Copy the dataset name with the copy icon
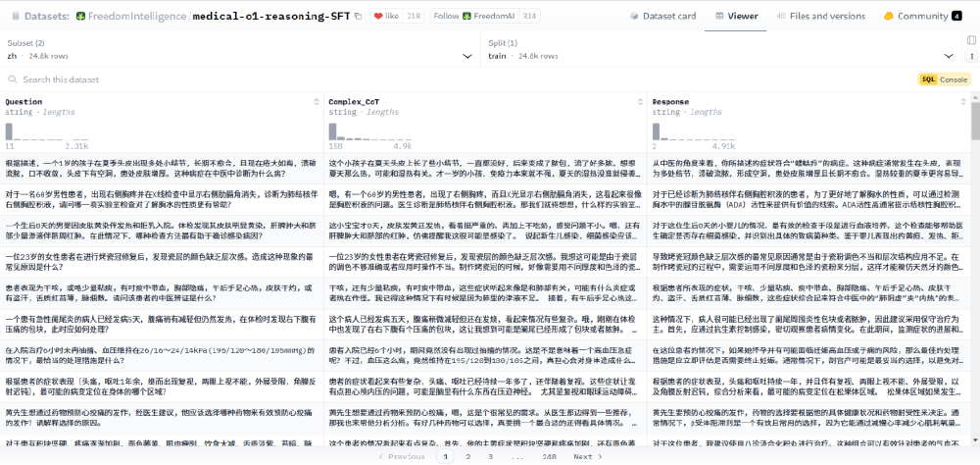The image size is (980, 465). 358,17
